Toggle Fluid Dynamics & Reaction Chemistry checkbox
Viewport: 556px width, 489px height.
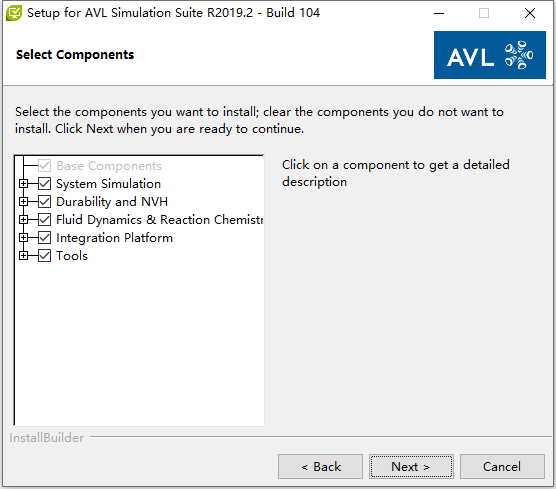(44, 220)
